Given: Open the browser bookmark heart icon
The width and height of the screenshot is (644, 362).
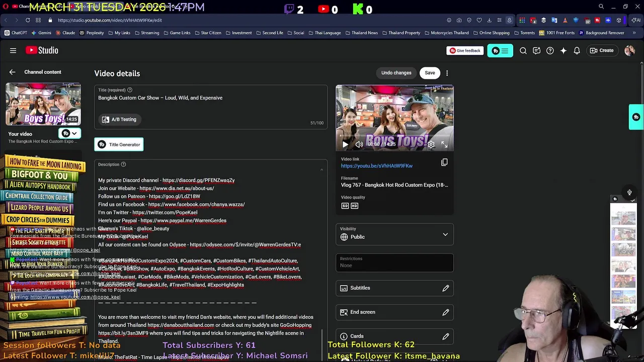Looking at the screenshot, I should [x=479, y=20].
